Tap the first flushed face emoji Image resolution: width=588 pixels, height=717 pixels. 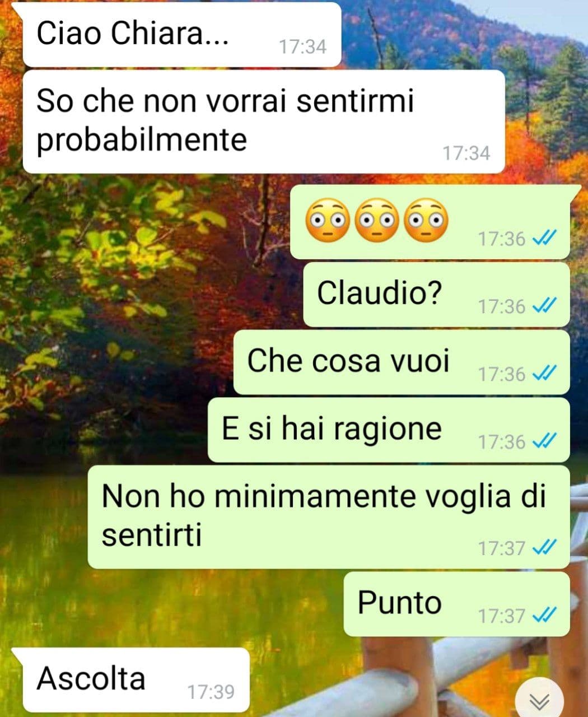328,220
